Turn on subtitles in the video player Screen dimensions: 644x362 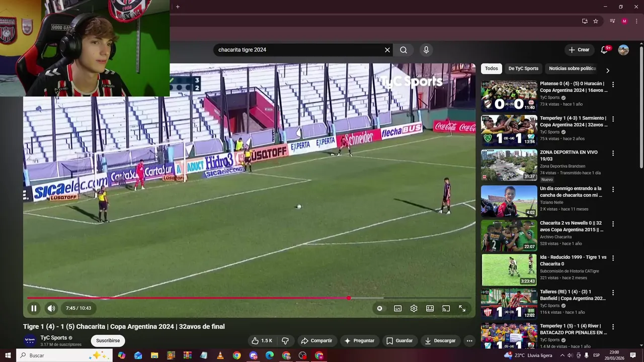397,308
